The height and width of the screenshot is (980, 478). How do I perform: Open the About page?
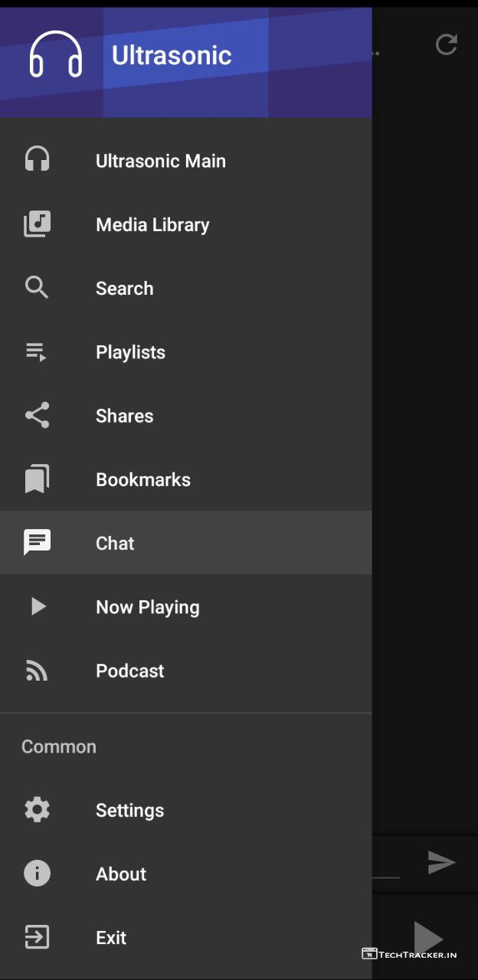coord(121,874)
